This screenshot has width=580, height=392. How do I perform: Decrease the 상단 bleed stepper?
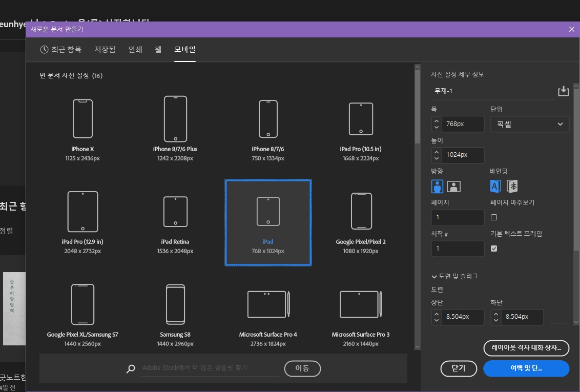437,320
